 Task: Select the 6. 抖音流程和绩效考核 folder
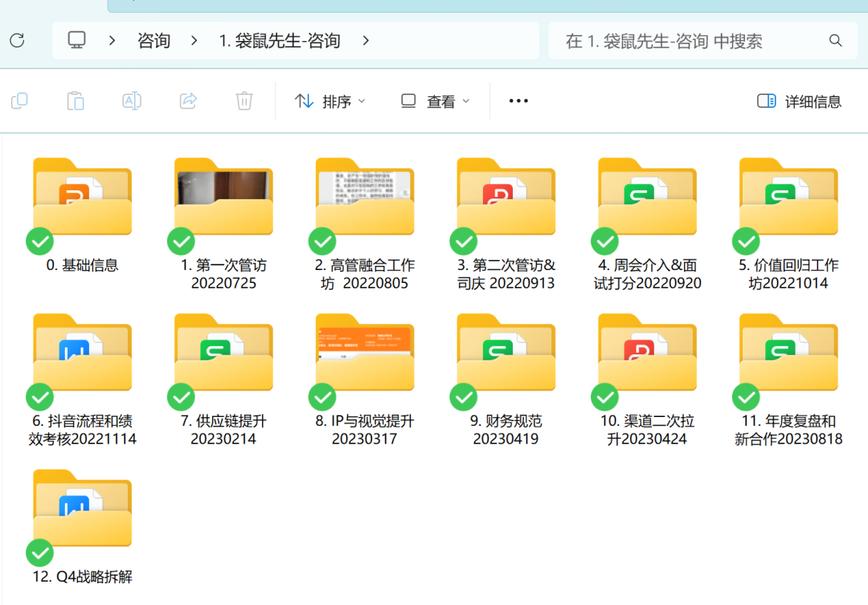pyautogui.click(x=82, y=354)
